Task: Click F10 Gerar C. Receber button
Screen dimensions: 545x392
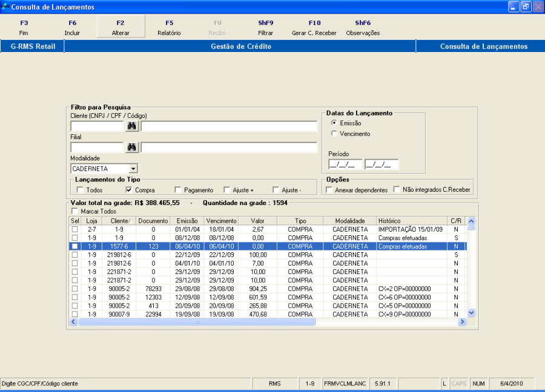Action: pyautogui.click(x=314, y=27)
